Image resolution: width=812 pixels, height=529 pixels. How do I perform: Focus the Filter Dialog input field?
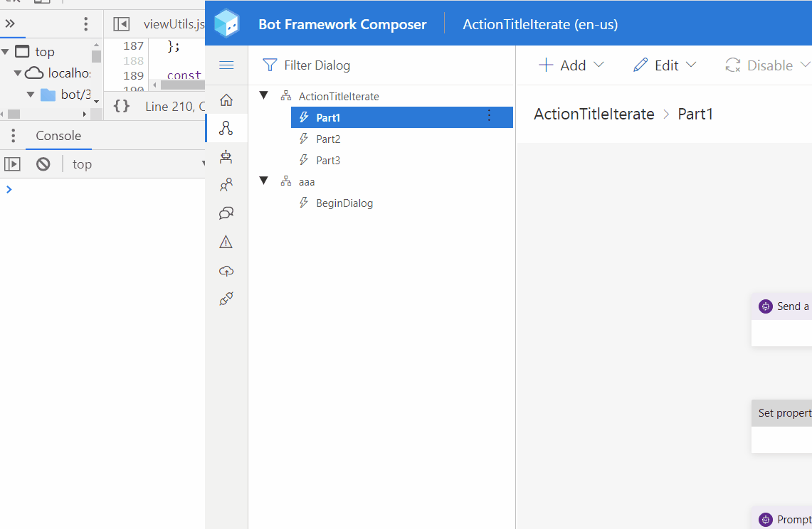317,65
